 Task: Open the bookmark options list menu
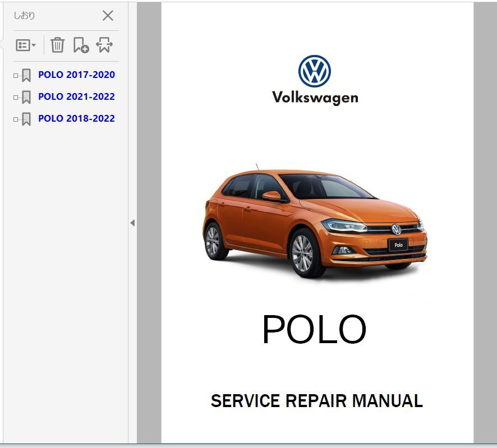(x=26, y=45)
